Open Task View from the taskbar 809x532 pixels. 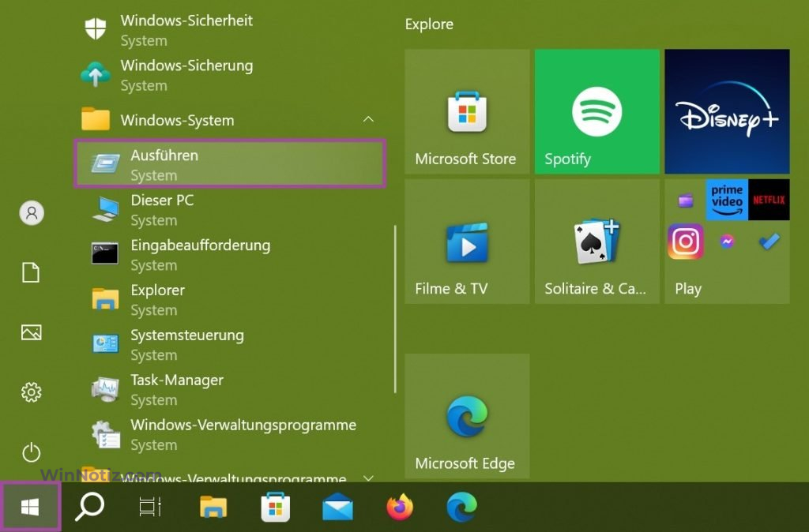(x=149, y=505)
